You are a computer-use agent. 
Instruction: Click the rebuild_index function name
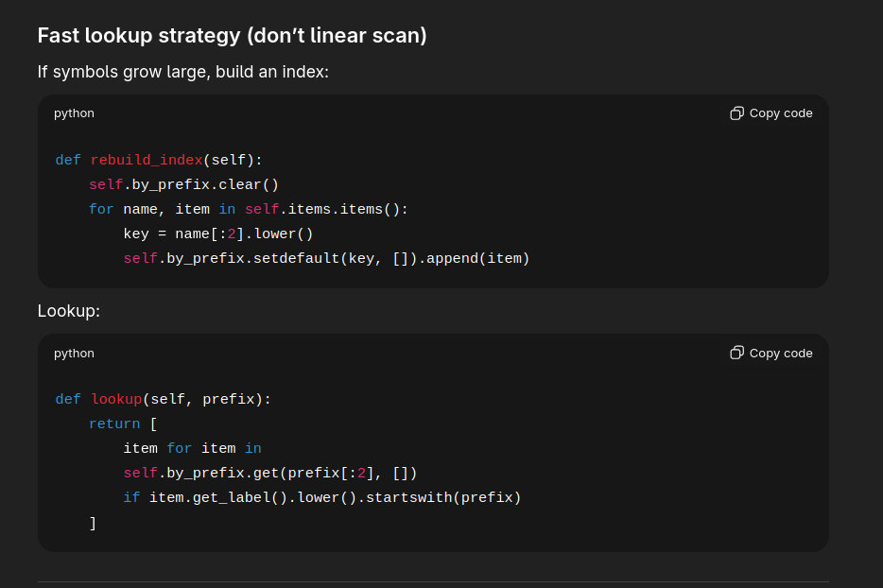point(147,161)
